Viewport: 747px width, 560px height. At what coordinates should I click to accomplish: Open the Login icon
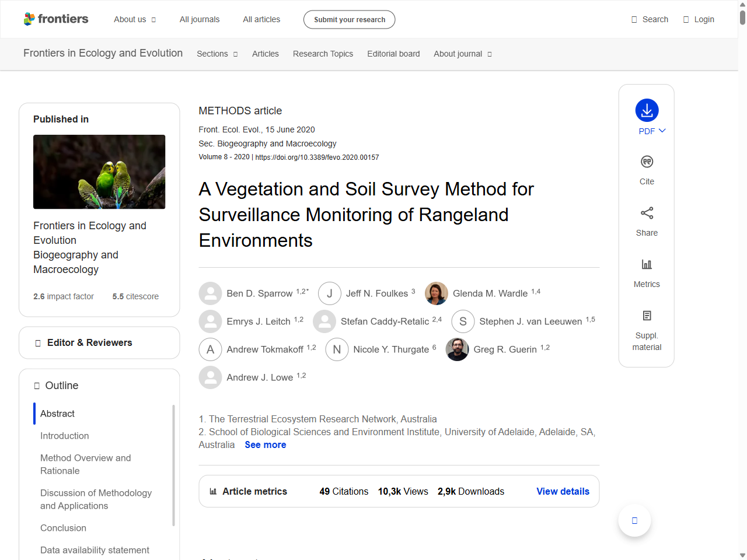click(685, 19)
